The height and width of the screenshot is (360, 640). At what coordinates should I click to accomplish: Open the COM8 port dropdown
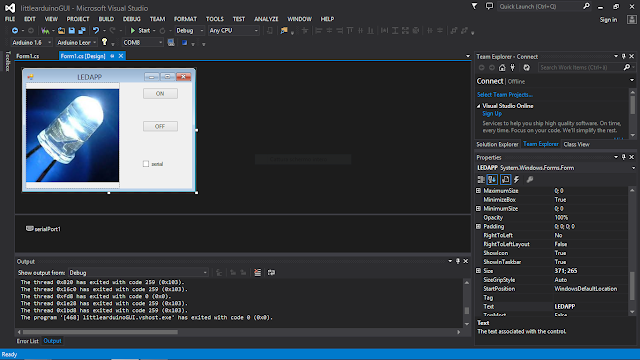click(x=142, y=42)
